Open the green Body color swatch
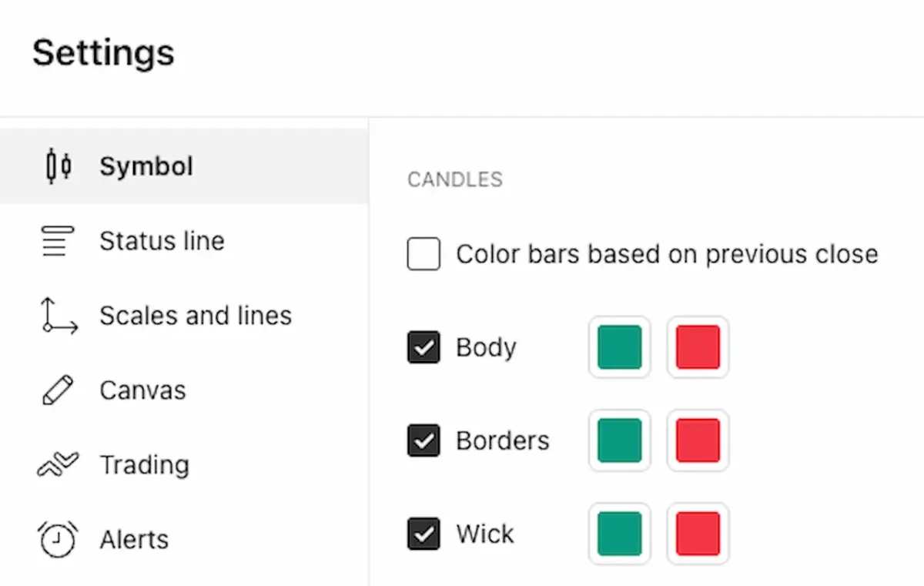This screenshot has width=924, height=586. [620, 347]
